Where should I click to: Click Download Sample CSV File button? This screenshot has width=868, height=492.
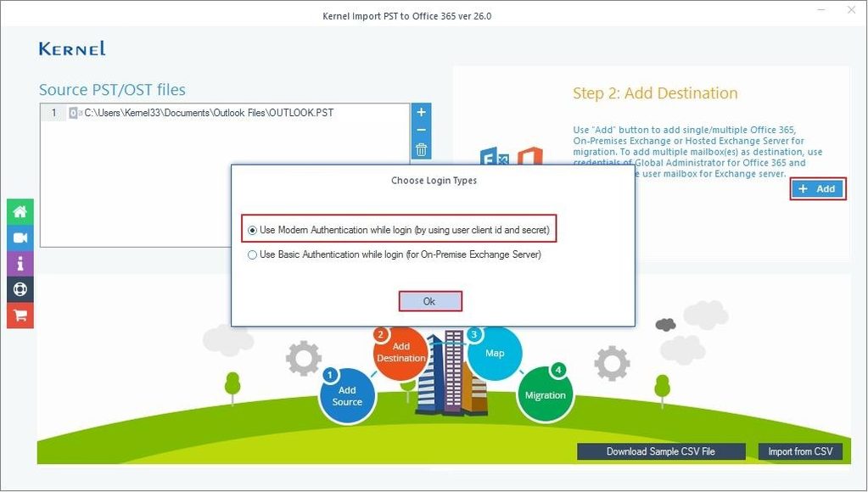tap(661, 451)
